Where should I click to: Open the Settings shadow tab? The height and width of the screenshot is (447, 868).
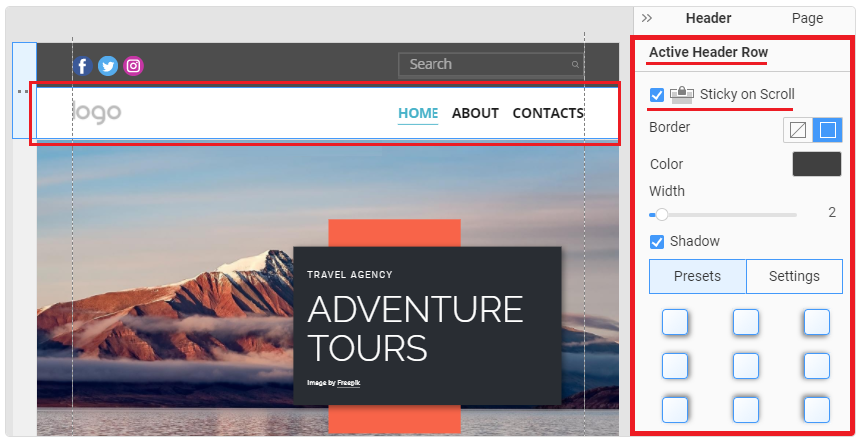(x=794, y=276)
